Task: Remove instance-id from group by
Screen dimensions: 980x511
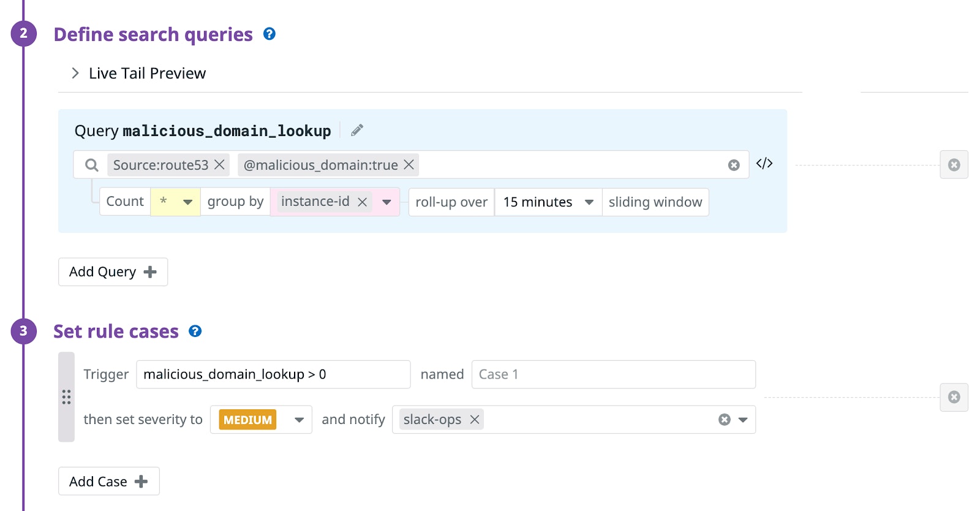Action: click(x=362, y=202)
